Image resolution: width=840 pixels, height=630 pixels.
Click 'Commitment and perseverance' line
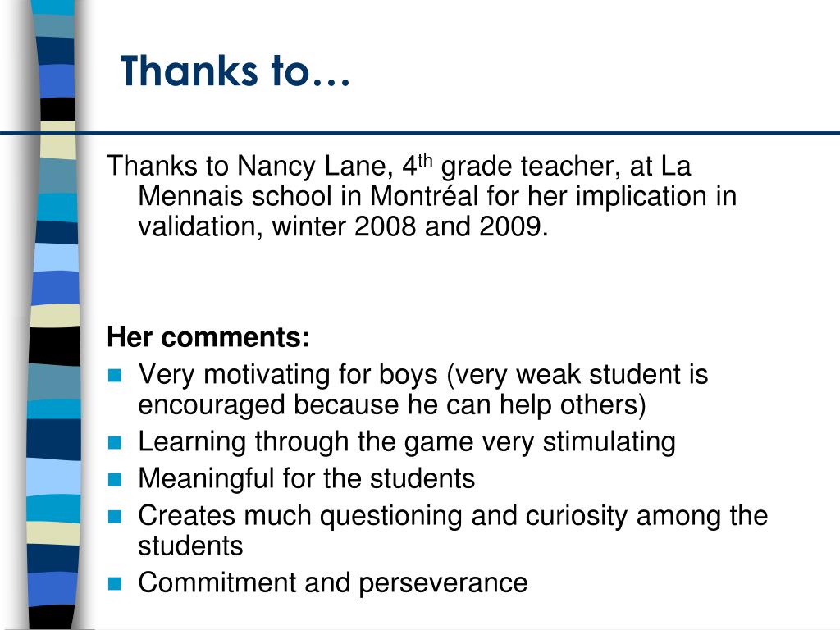click(x=333, y=583)
